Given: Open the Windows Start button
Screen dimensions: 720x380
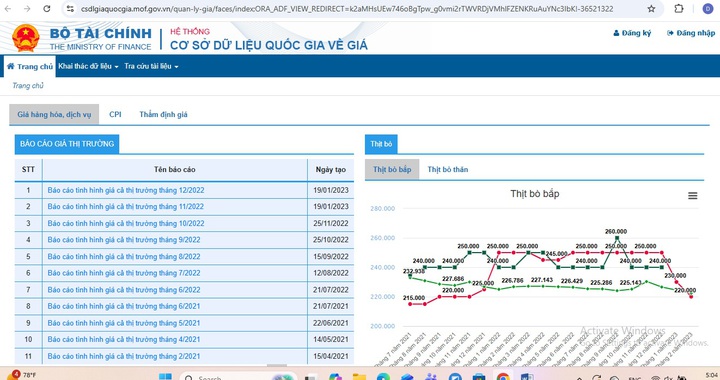Looking at the screenshot, I should click(x=165, y=377).
